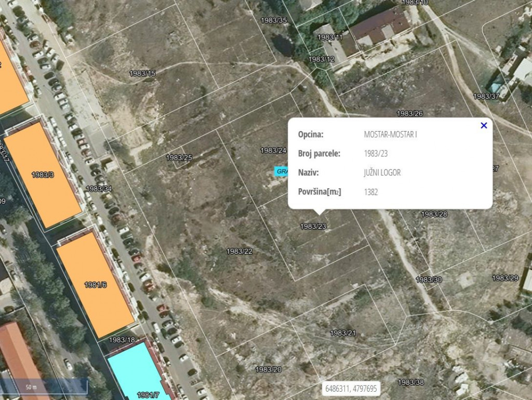Click parcel 1983/34 along the parking strip
532x400 pixels.
pos(99,189)
